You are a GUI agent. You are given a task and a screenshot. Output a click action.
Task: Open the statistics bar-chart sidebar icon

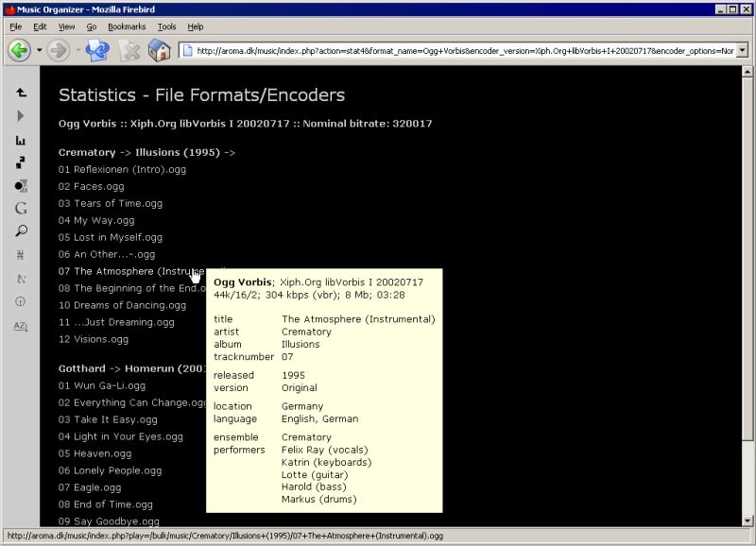(20, 140)
